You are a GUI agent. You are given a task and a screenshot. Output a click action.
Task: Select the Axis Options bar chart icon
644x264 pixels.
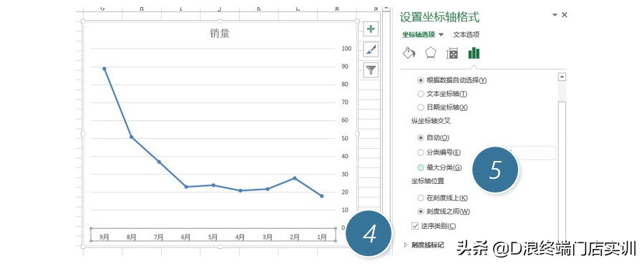click(x=474, y=53)
